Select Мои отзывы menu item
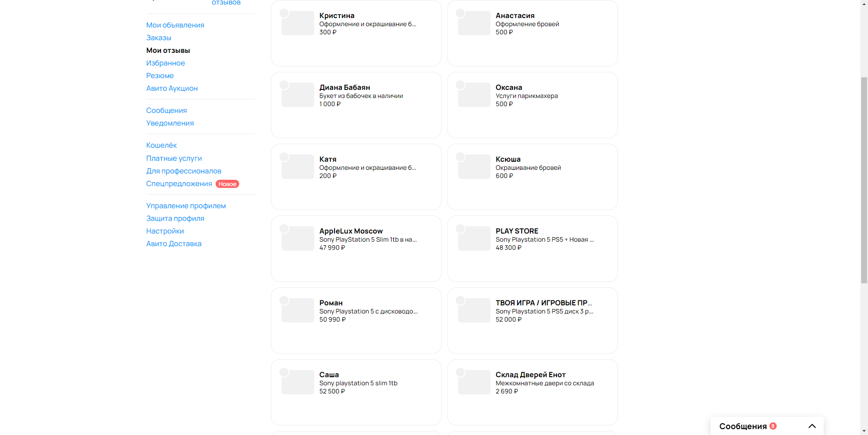 pyautogui.click(x=168, y=50)
